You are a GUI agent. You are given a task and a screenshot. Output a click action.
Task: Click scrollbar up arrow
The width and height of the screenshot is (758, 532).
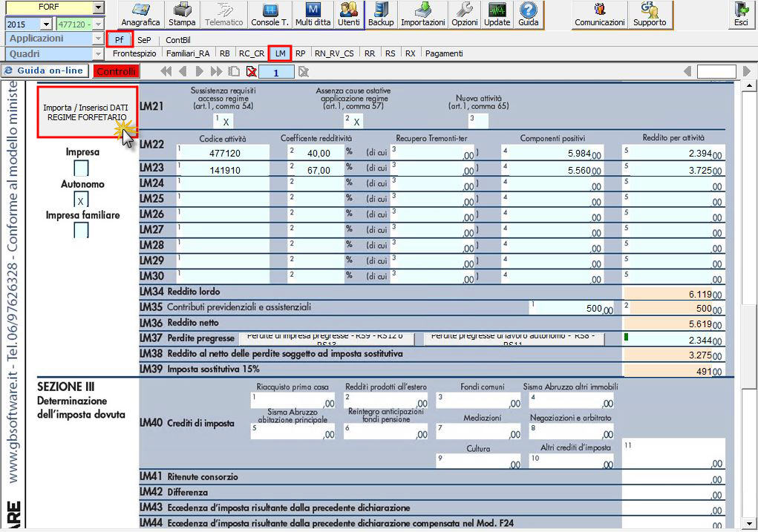coord(749,85)
